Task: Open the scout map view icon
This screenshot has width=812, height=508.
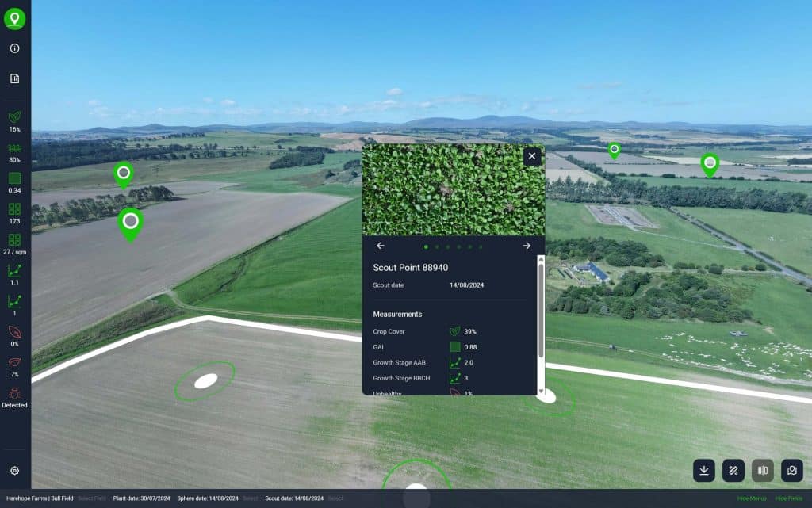Action: point(791,470)
